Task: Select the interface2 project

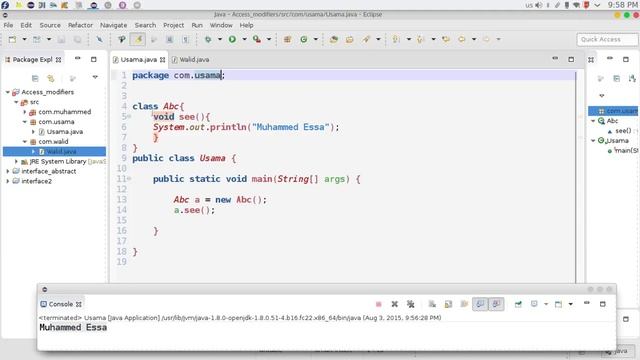Action: pyautogui.click(x=32, y=181)
